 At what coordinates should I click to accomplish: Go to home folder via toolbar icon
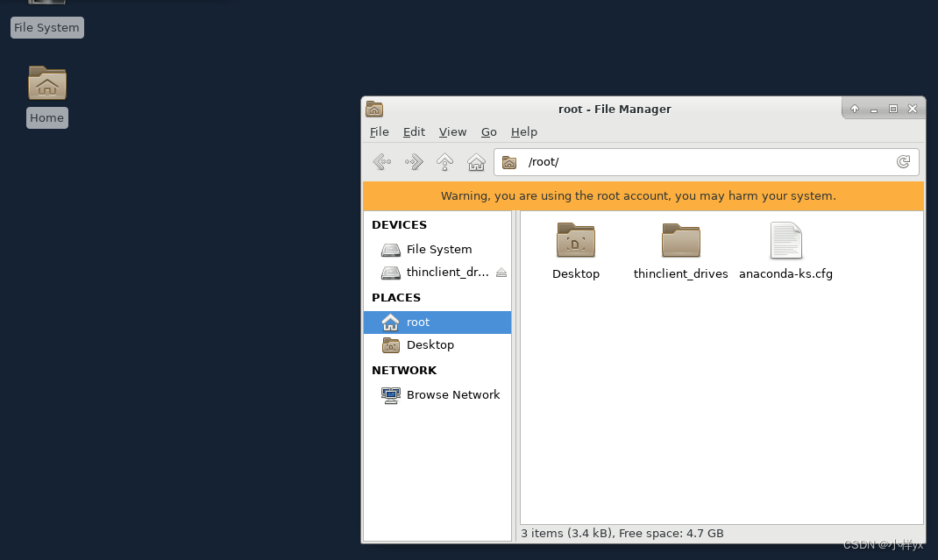(476, 161)
